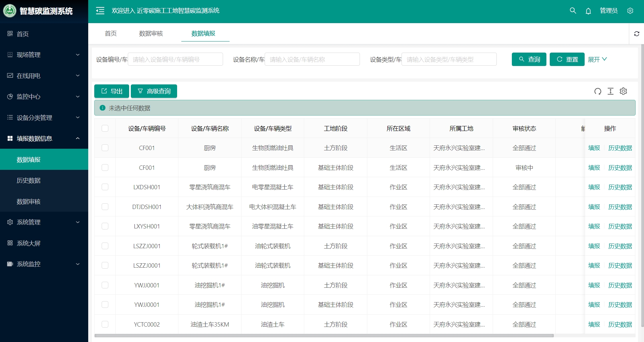644x342 pixels.
Task: Click the 审核状态 column header
Action: (x=524, y=128)
